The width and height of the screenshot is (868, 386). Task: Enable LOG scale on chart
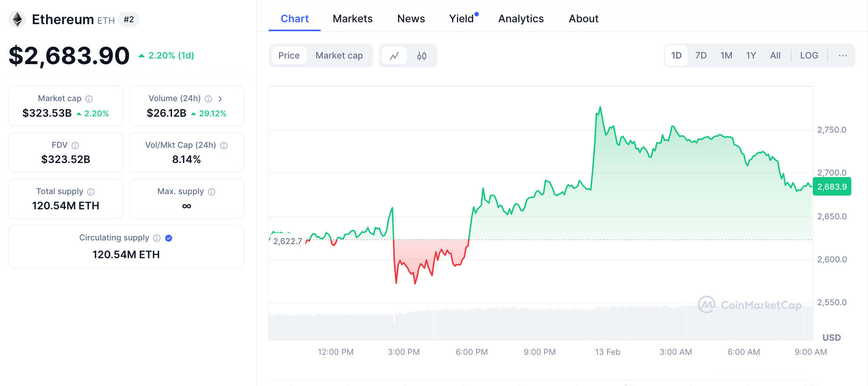click(x=809, y=56)
